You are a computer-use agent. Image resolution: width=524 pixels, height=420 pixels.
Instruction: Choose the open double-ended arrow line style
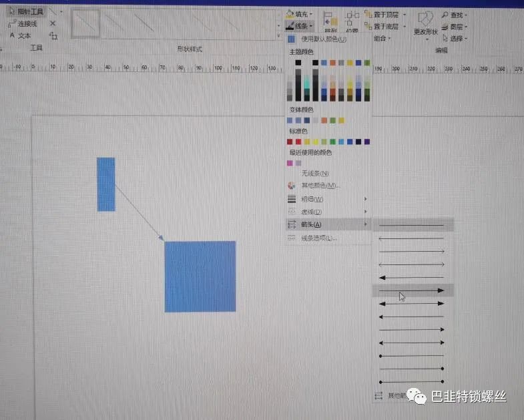413,264
